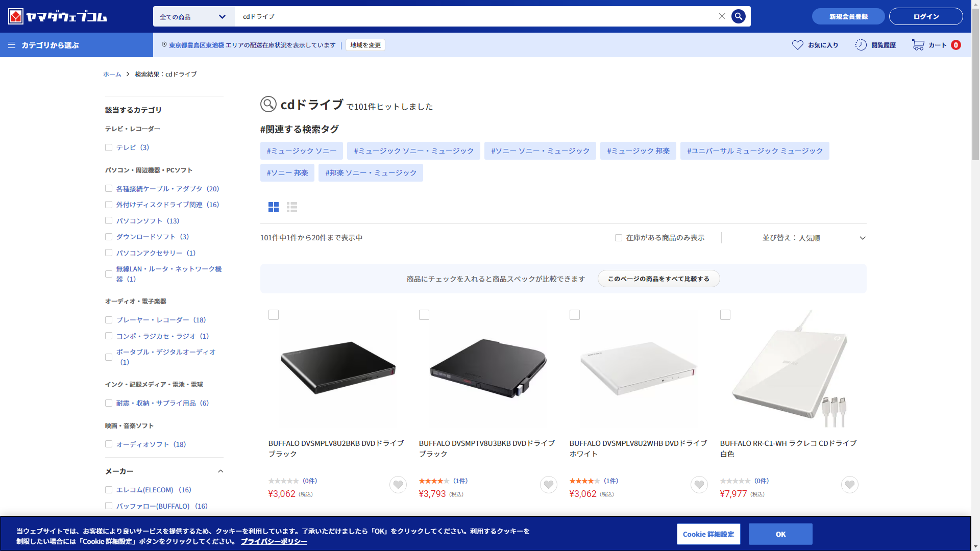Click the search magnifier button

click(738, 16)
